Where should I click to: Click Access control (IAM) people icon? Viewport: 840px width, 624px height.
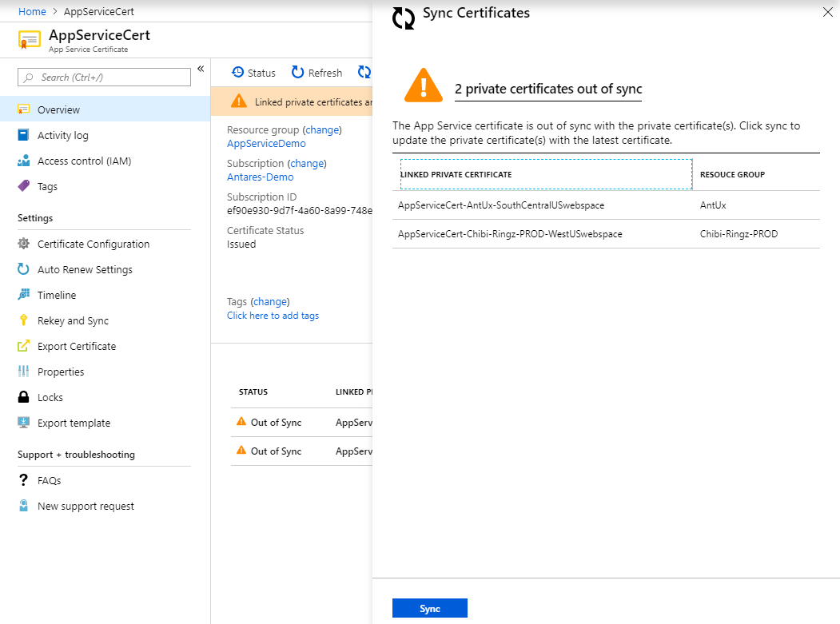point(23,161)
